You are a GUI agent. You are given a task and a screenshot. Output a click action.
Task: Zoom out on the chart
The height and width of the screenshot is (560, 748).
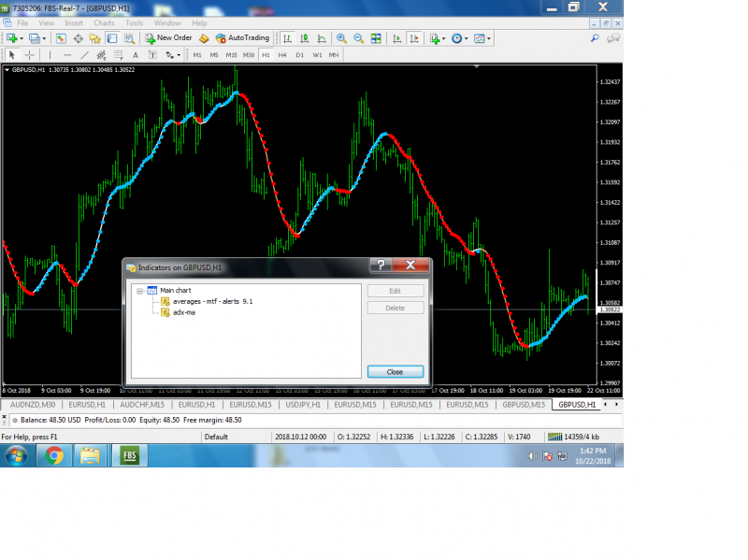(359, 38)
